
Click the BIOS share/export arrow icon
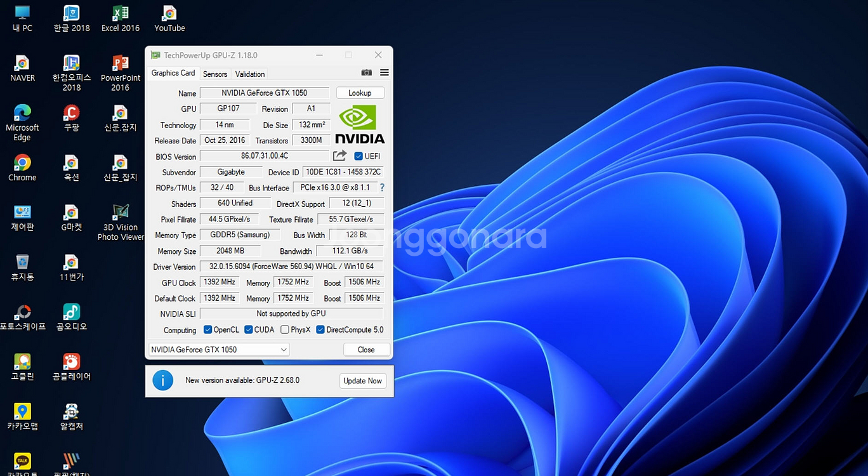tap(340, 156)
